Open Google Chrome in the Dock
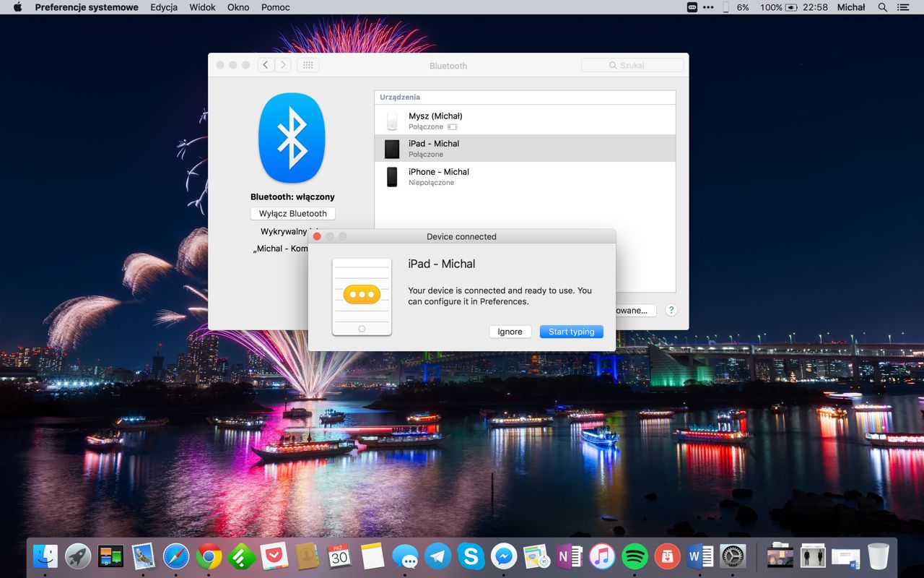This screenshot has height=578, width=924. pyautogui.click(x=209, y=556)
